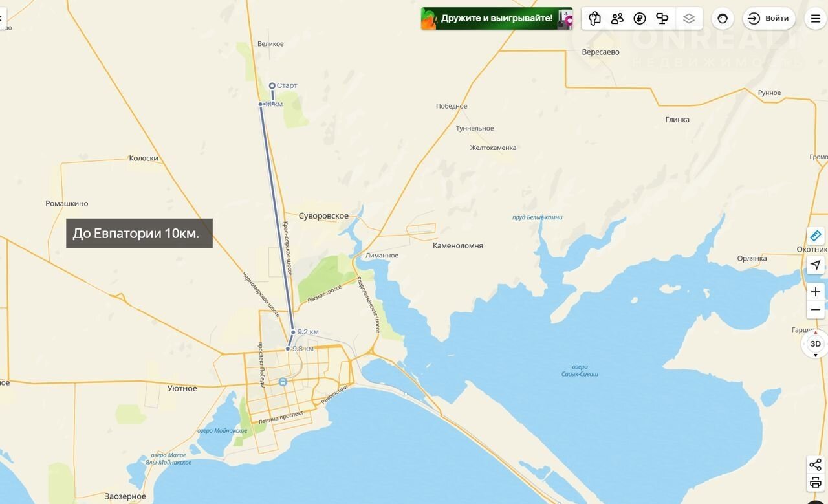Open the hamburger main menu
828x504 pixels.
816,18
